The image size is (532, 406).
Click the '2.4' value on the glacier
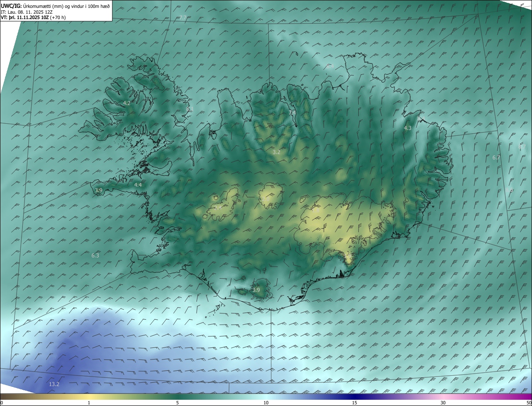[218, 207]
